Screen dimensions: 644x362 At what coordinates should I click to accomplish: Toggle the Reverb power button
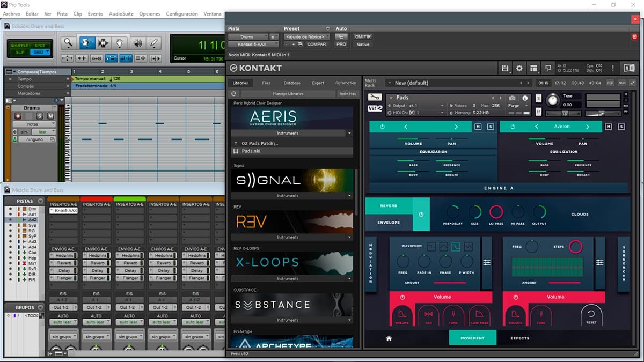pos(421,214)
